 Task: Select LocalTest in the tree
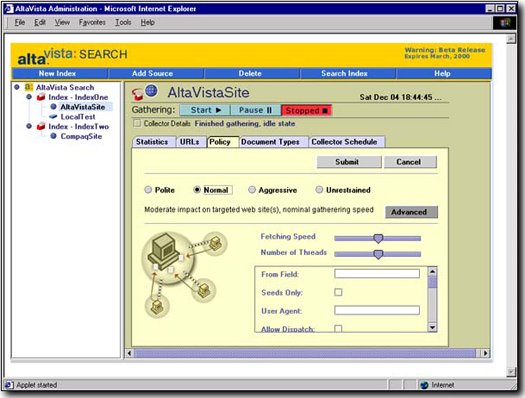pyautogui.click(x=78, y=116)
